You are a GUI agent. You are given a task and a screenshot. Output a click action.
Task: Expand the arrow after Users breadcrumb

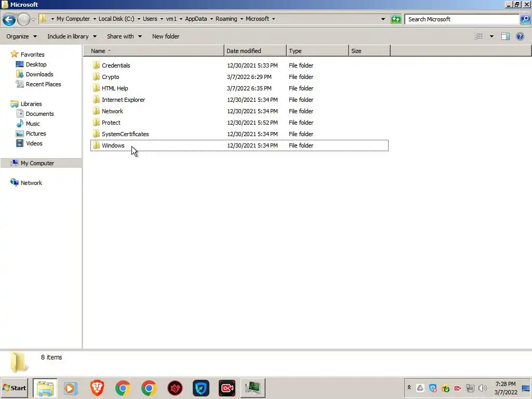point(162,19)
